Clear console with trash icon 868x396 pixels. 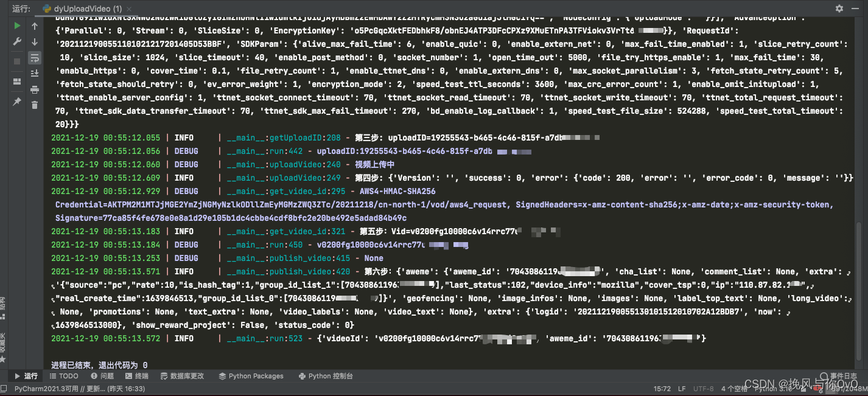coord(35,105)
